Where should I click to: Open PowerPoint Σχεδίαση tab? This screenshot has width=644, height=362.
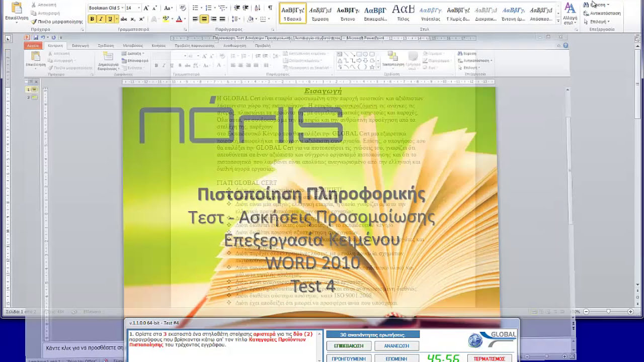click(106, 45)
